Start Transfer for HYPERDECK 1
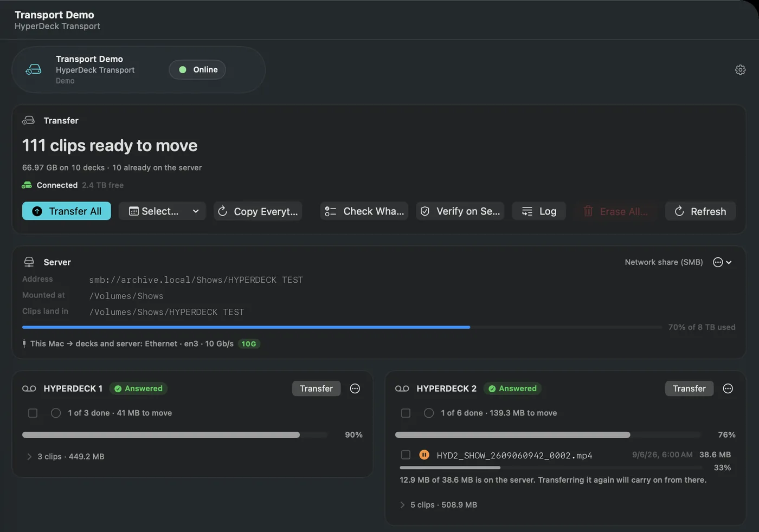This screenshot has width=759, height=532. pos(317,388)
